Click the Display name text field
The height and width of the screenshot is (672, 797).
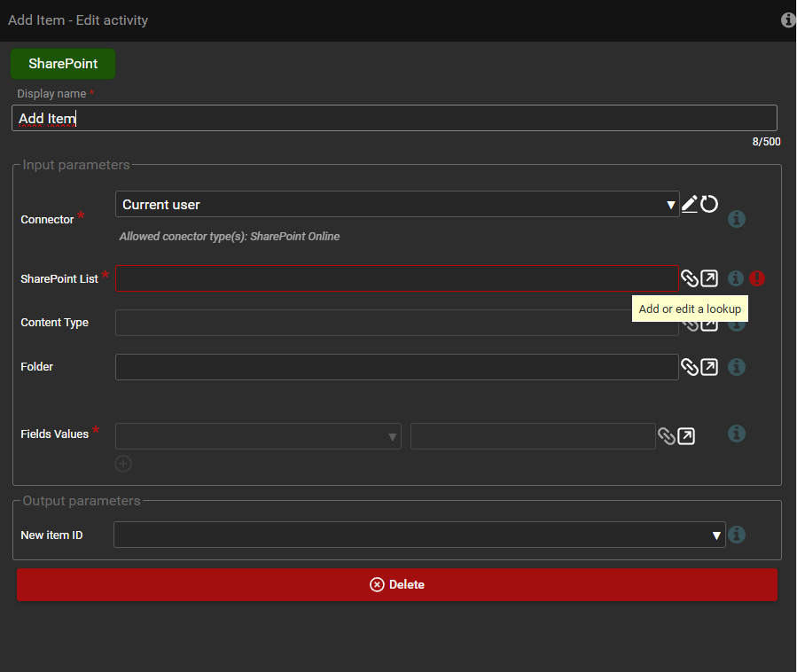(x=394, y=119)
